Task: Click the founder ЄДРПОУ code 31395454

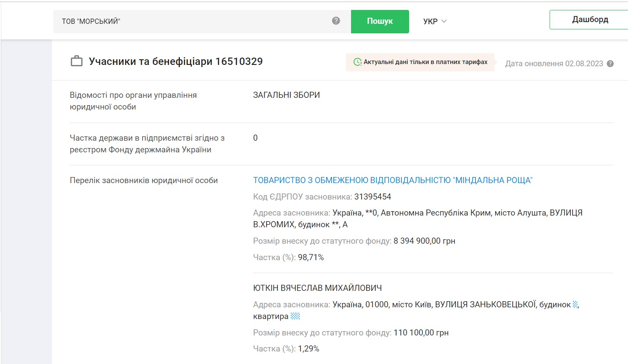Action: [372, 197]
